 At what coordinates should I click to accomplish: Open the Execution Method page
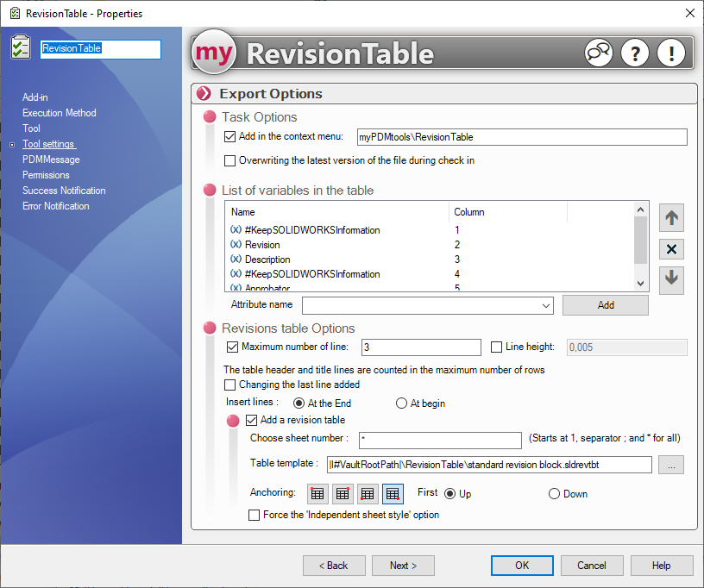click(59, 113)
